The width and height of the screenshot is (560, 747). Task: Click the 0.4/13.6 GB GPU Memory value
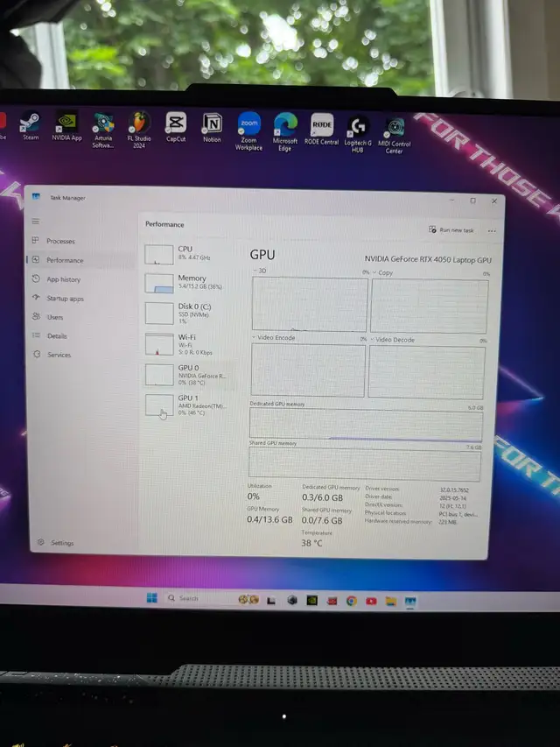[269, 519]
